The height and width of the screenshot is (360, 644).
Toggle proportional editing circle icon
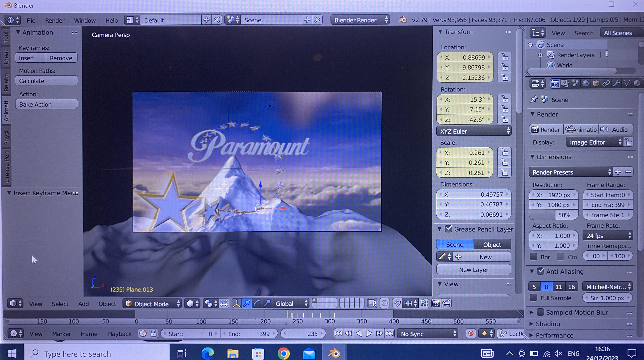(x=384, y=303)
